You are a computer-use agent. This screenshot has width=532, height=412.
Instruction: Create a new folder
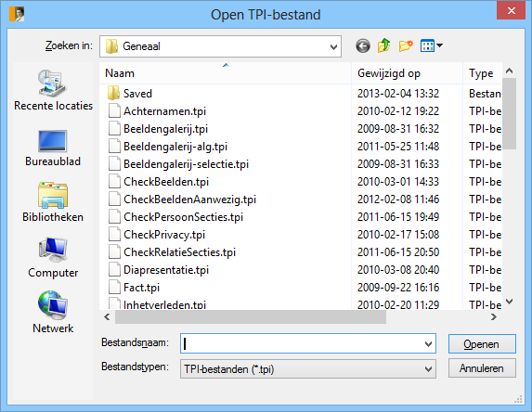pos(406,45)
